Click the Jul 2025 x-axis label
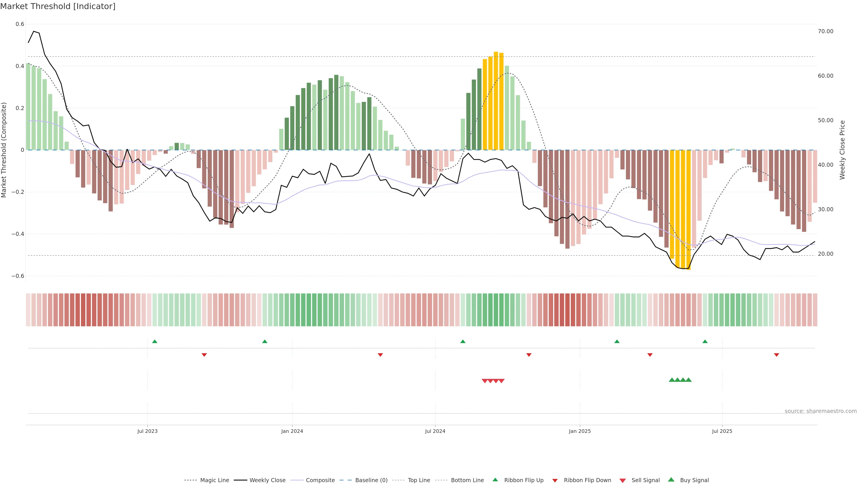This screenshot has height=488, width=868. [722, 431]
